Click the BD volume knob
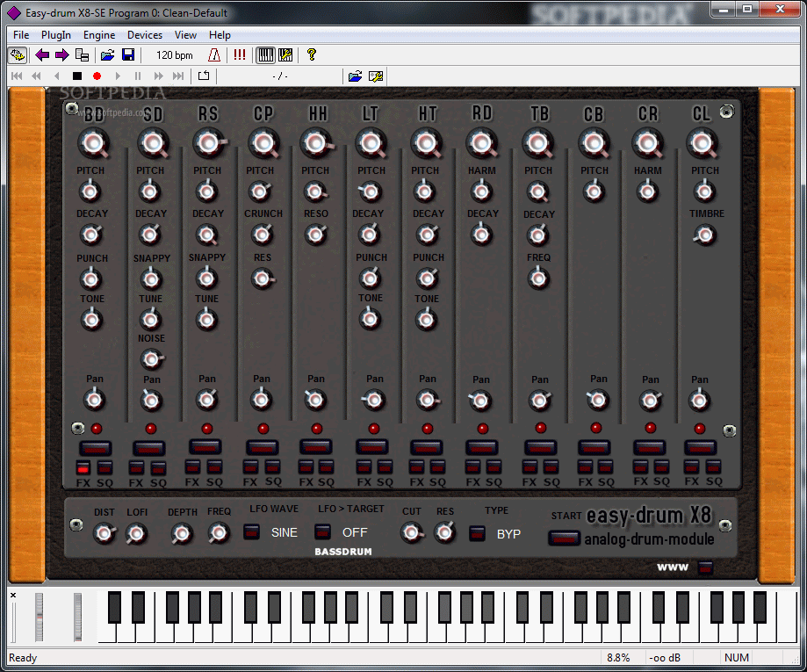Viewport: 807px width, 672px height. click(x=94, y=143)
